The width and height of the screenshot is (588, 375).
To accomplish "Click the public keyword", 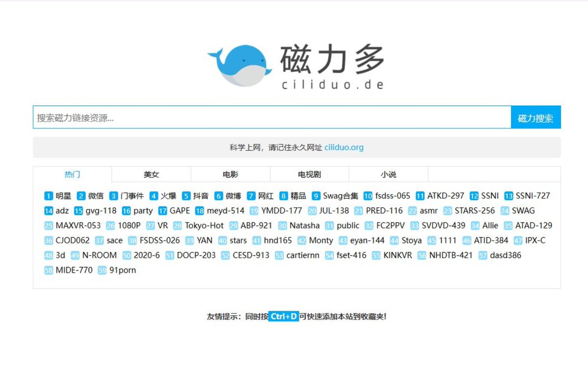I will pos(348,225).
